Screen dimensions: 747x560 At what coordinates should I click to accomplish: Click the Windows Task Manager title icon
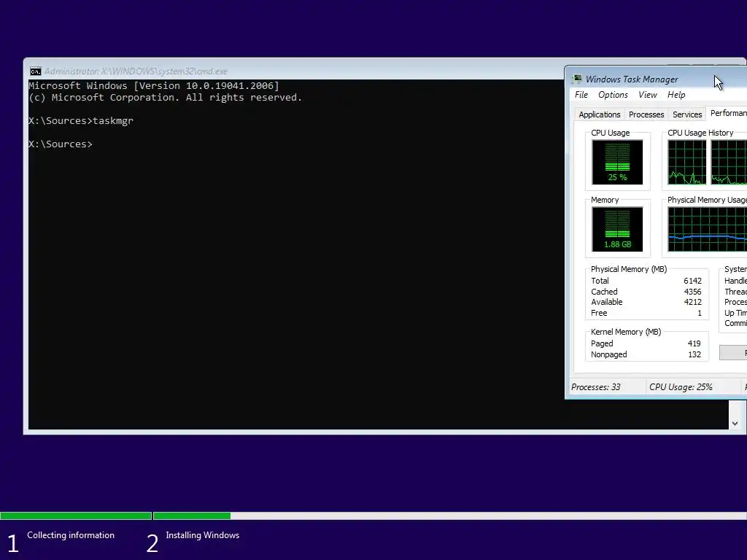pos(577,79)
